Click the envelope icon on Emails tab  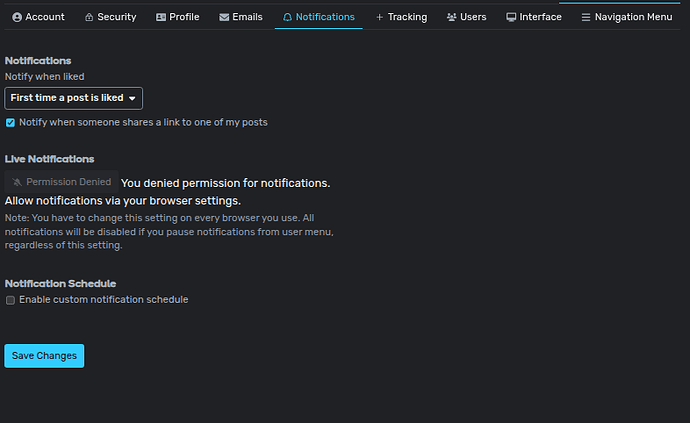tap(224, 17)
